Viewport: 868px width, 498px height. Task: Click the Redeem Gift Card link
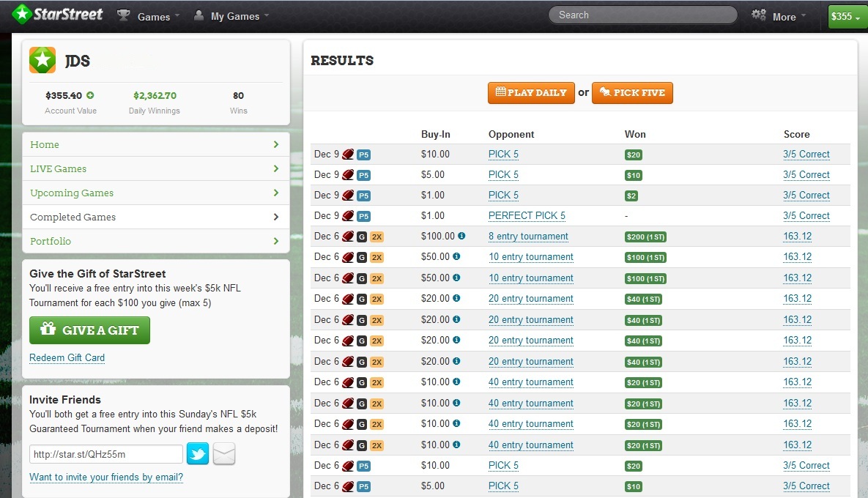[x=67, y=357]
